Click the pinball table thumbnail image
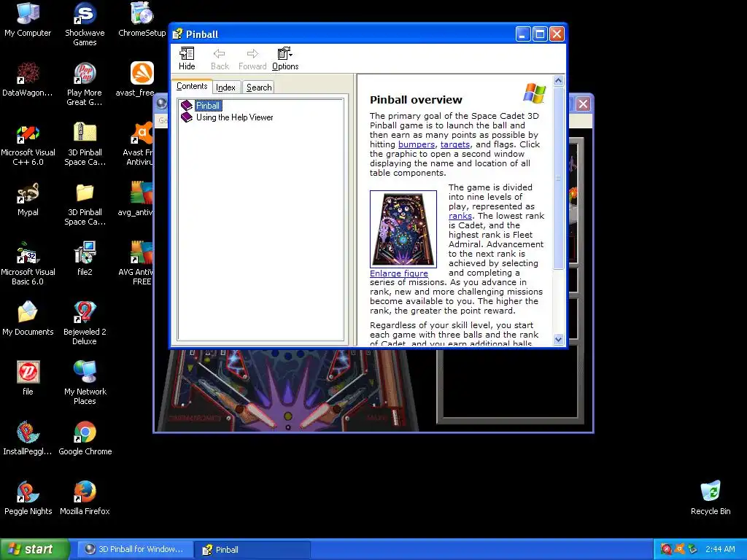The image size is (747, 560). pyautogui.click(x=403, y=229)
